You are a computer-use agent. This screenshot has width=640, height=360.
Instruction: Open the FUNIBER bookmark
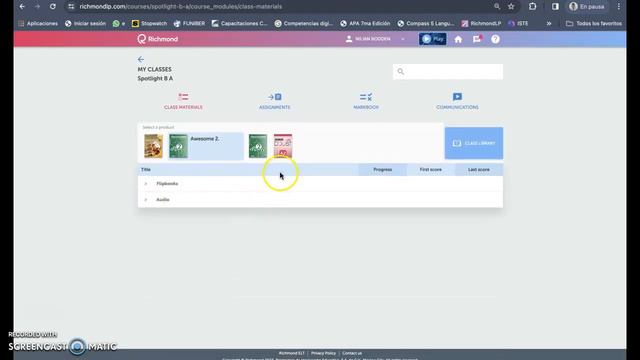pyautogui.click(x=189, y=24)
